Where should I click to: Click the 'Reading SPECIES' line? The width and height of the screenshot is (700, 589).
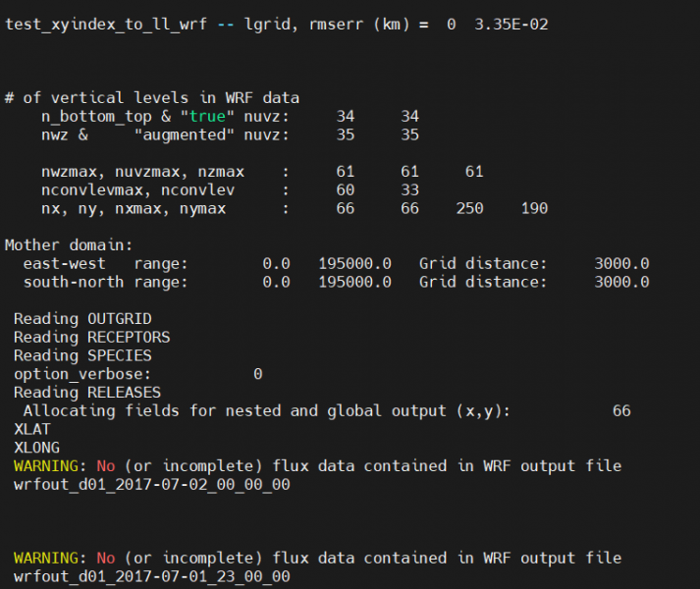tap(82, 355)
